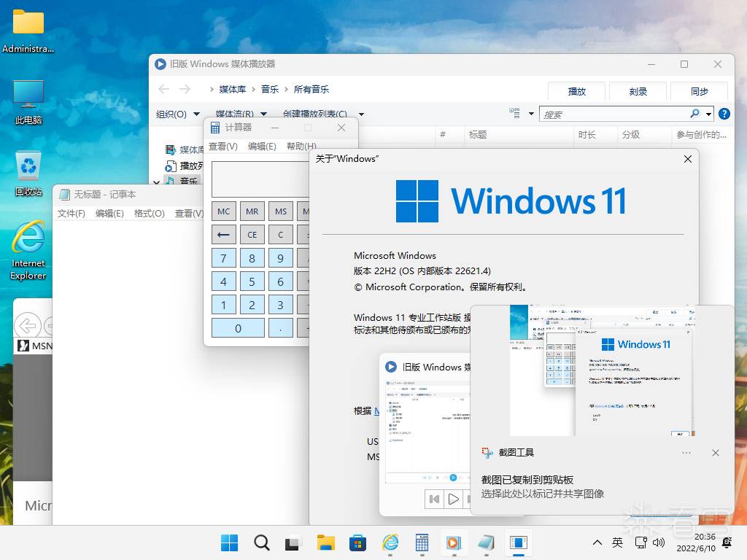Click the backspace arrow key in Calculator
747x560 pixels.
tap(223, 235)
